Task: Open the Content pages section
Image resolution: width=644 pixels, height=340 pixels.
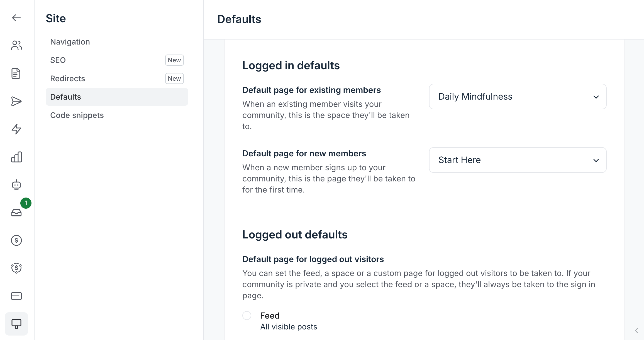Action: (x=16, y=73)
